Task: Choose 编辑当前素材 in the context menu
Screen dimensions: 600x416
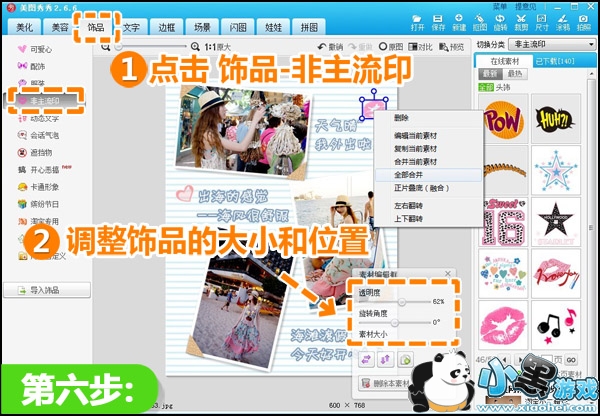Action: pos(428,135)
